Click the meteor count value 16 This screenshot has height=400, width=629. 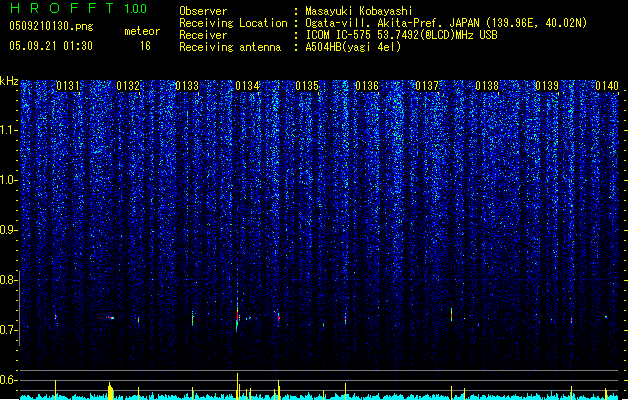coord(145,46)
